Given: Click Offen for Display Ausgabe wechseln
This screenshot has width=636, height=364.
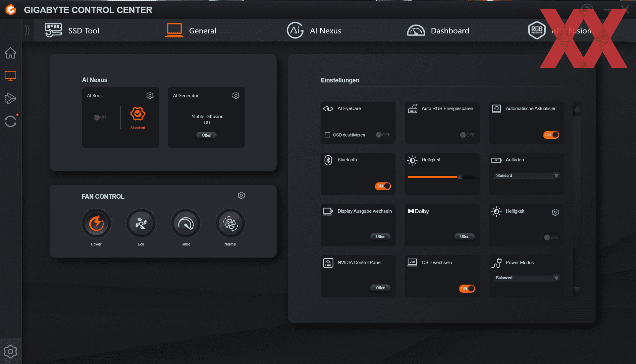Looking at the screenshot, I should pos(381,236).
